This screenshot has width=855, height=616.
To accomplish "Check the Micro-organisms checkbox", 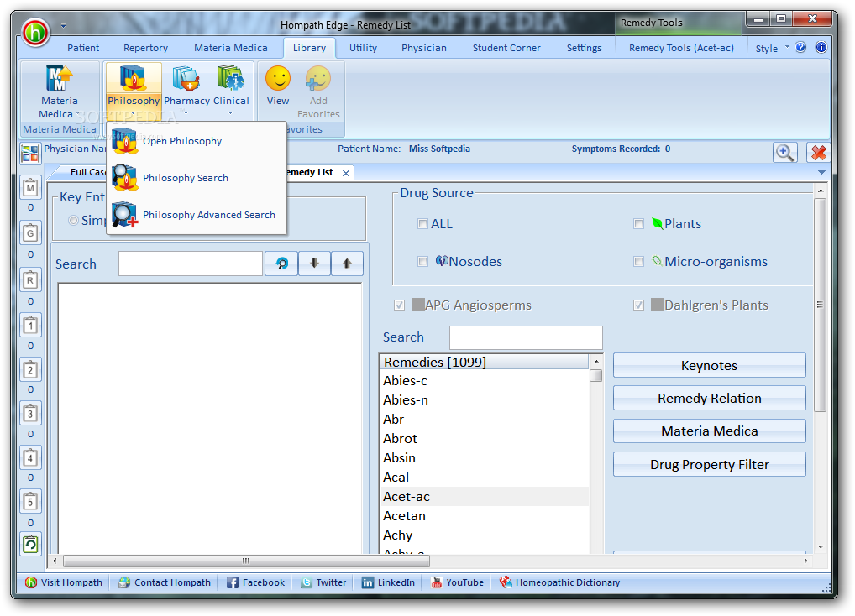I will coord(638,262).
